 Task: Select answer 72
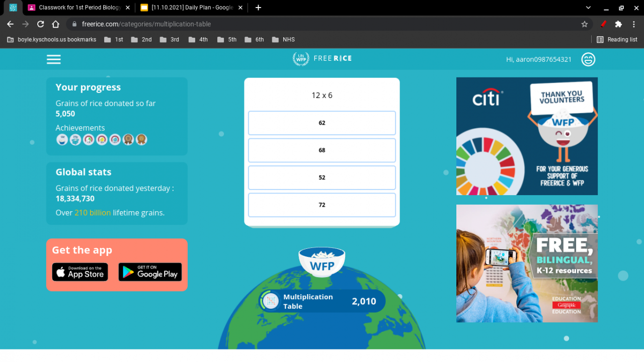point(322,205)
